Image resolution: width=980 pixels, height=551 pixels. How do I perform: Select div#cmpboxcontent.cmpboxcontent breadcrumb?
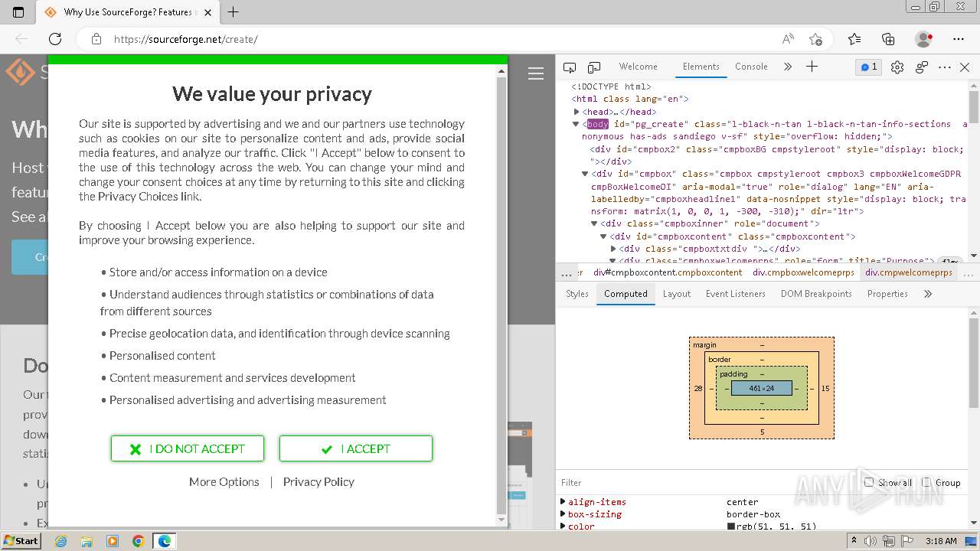pos(668,272)
